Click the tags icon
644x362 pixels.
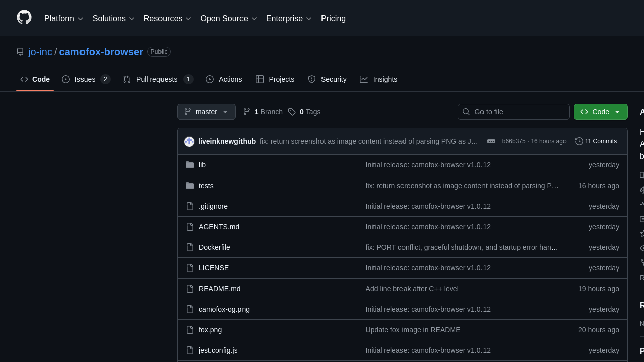coord(292,112)
